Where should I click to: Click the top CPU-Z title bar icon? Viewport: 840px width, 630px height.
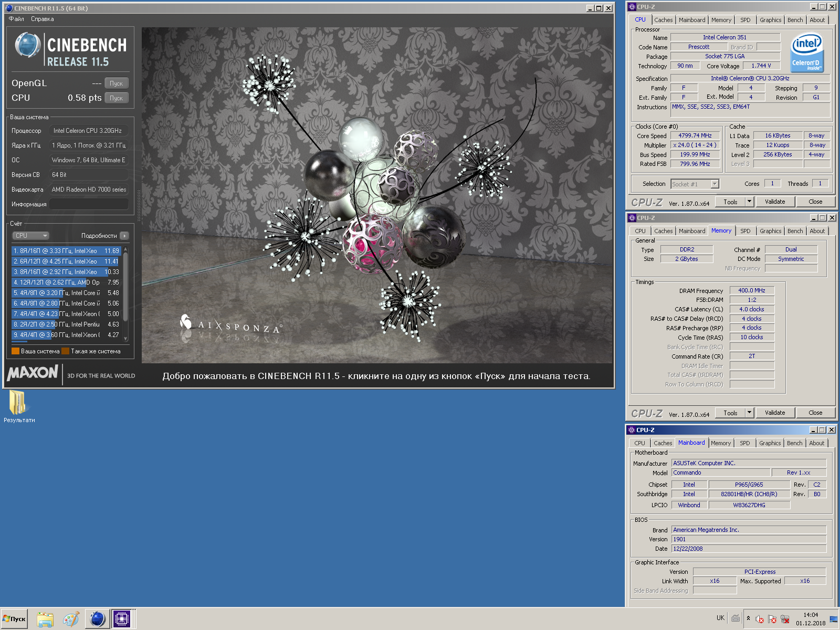(x=632, y=7)
